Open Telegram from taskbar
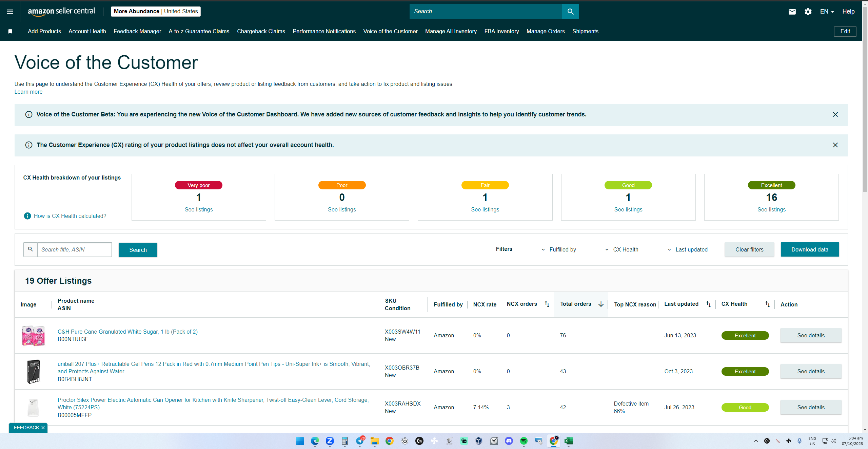868x449 pixels. click(x=360, y=441)
